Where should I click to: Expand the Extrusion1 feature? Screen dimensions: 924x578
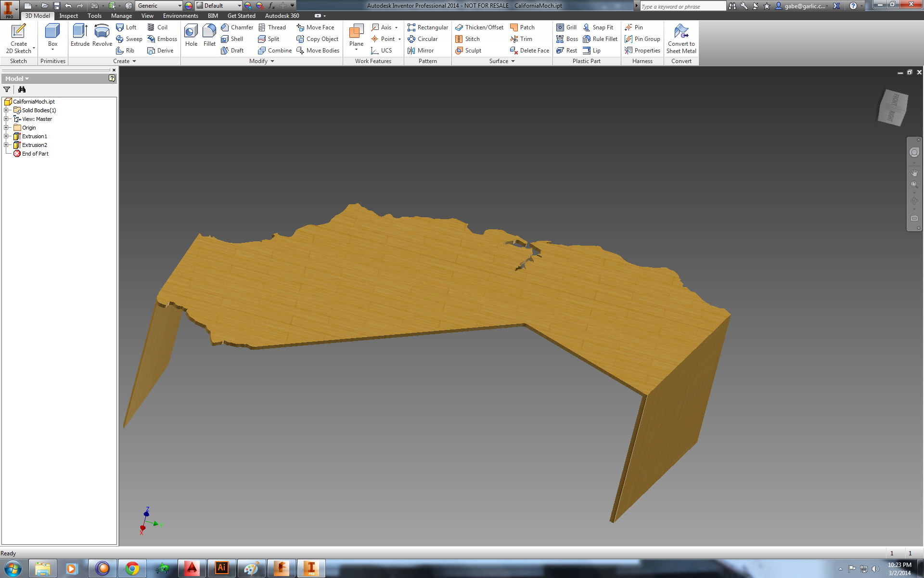(x=6, y=136)
